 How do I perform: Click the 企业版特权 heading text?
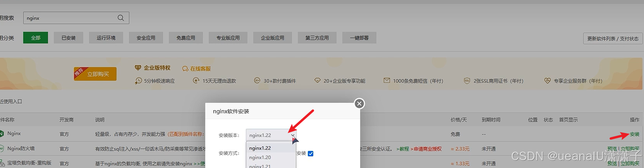(157, 68)
